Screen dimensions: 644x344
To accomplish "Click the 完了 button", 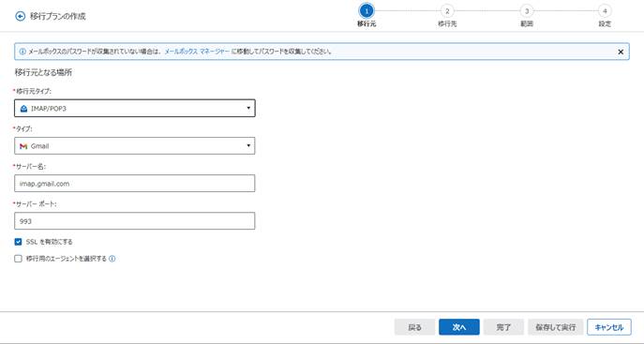I will tap(503, 327).
